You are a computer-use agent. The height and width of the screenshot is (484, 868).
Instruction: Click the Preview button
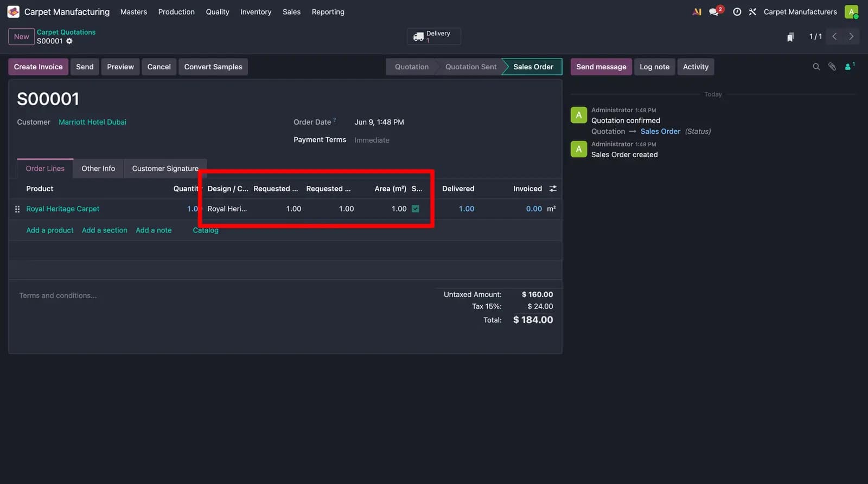pyautogui.click(x=120, y=67)
